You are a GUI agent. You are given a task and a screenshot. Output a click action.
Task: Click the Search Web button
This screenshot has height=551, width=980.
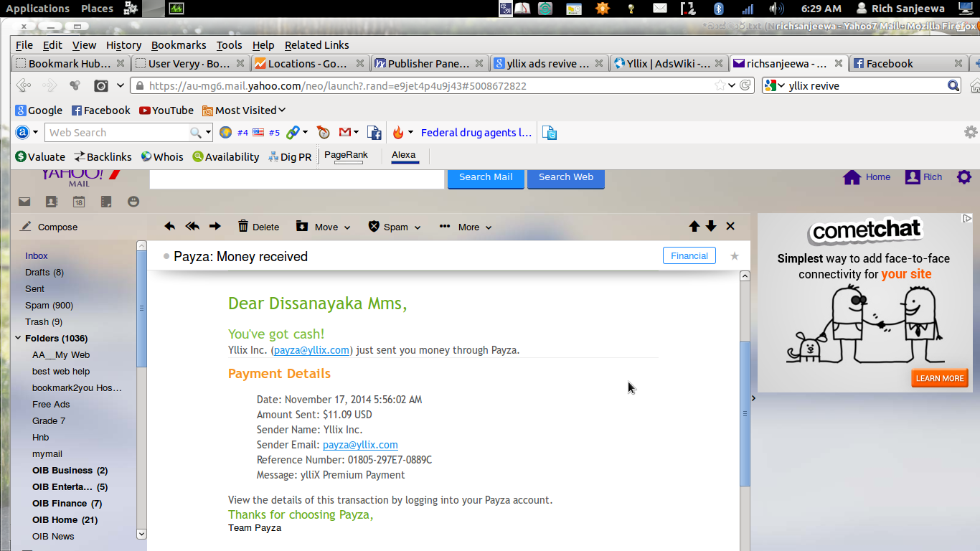[566, 177]
